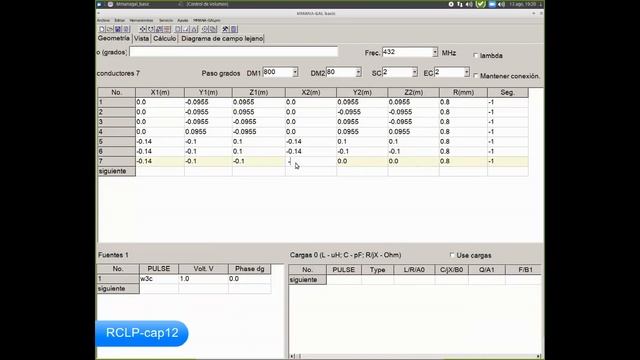Image resolution: width=640 pixels, height=360 pixels.
Task: Open the Servicio menu
Action: [166, 20]
